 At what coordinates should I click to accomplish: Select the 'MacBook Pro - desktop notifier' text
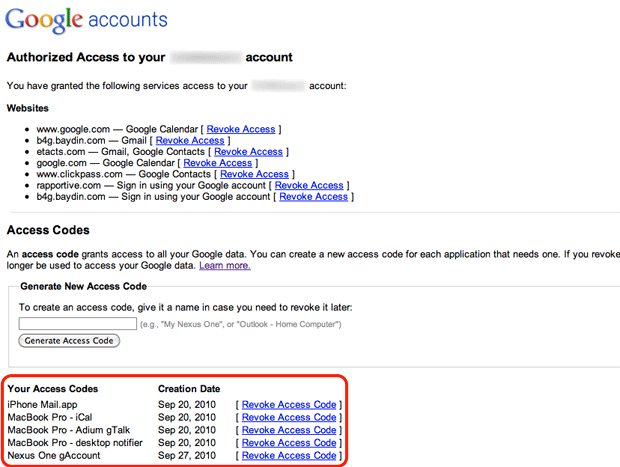(x=75, y=443)
